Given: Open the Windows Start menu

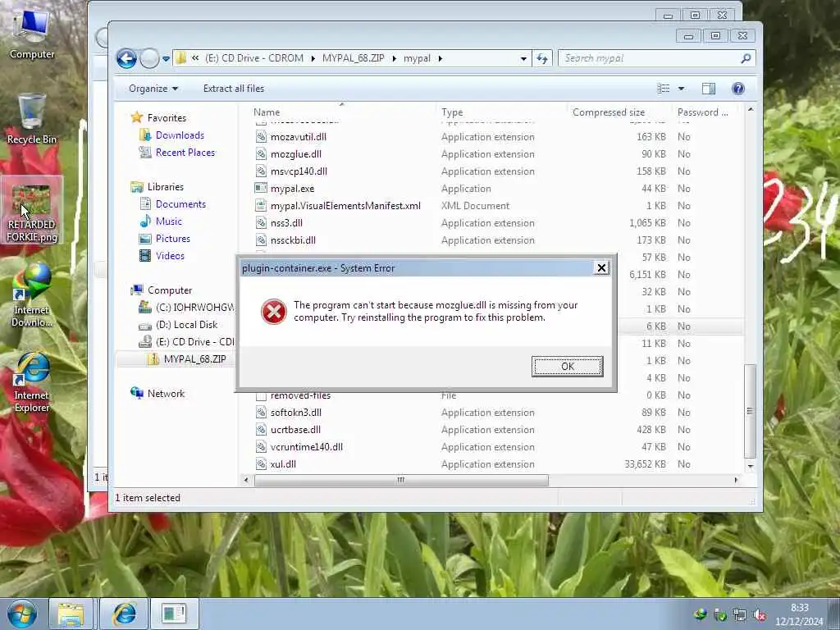Looking at the screenshot, I should click(21, 614).
